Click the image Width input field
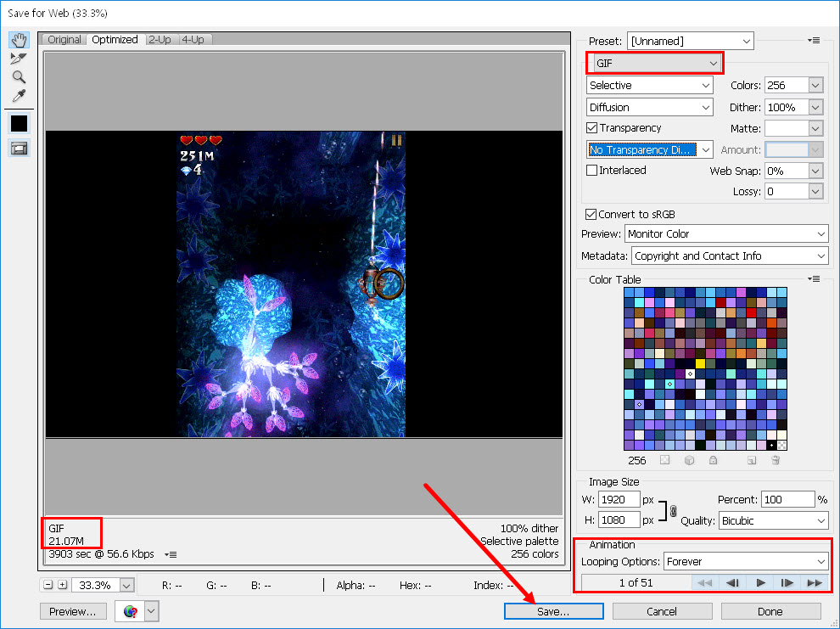 [619, 499]
